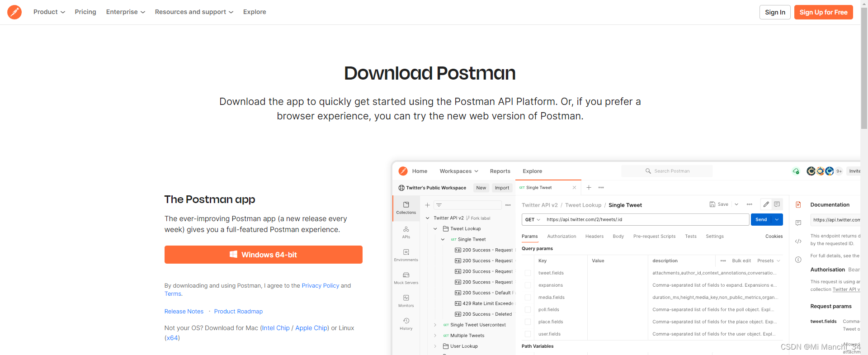
Task: Click the three-dot menu beside the new tab plus
Action: click(601, 187)
